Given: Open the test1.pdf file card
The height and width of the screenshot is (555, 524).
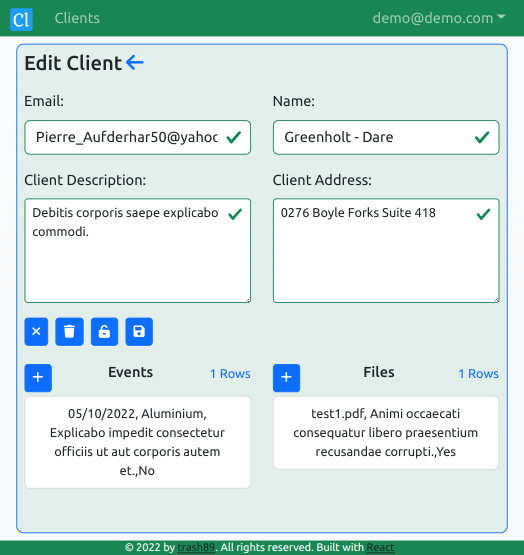Looking at the screenshot, I should tap(386, 433).
